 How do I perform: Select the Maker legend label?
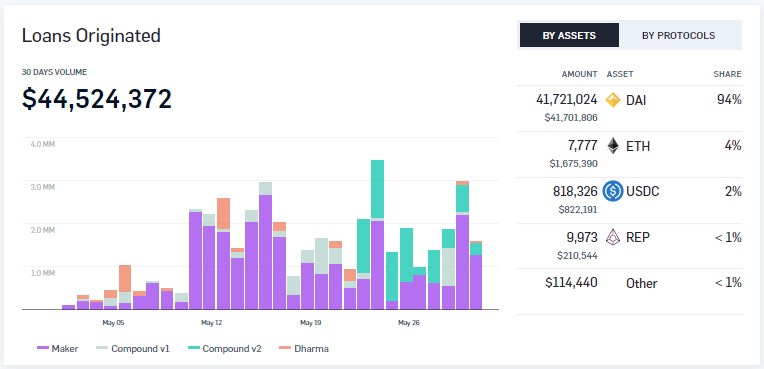65,349
